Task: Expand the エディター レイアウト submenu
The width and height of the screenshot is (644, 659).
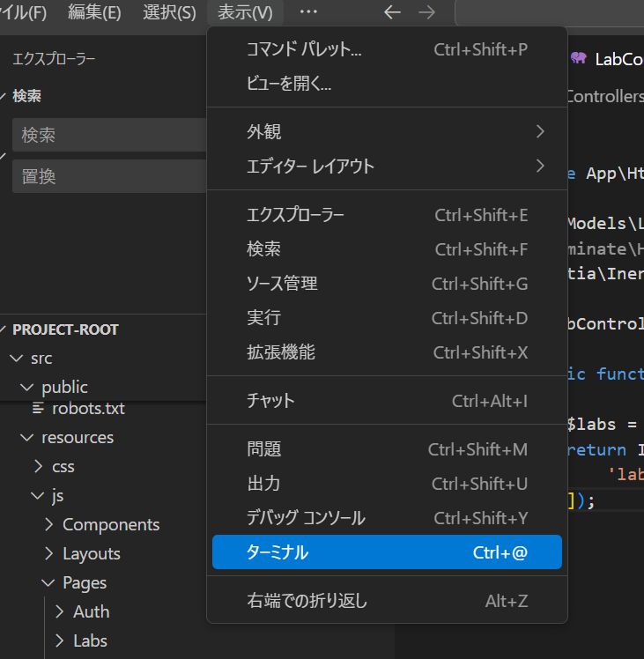Action: 387,166
